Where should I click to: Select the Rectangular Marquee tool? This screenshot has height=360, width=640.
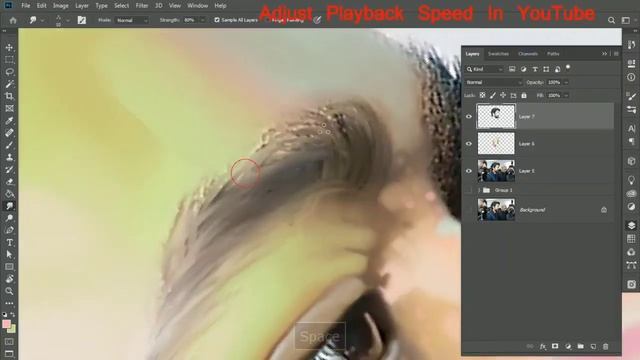point(9,60)
